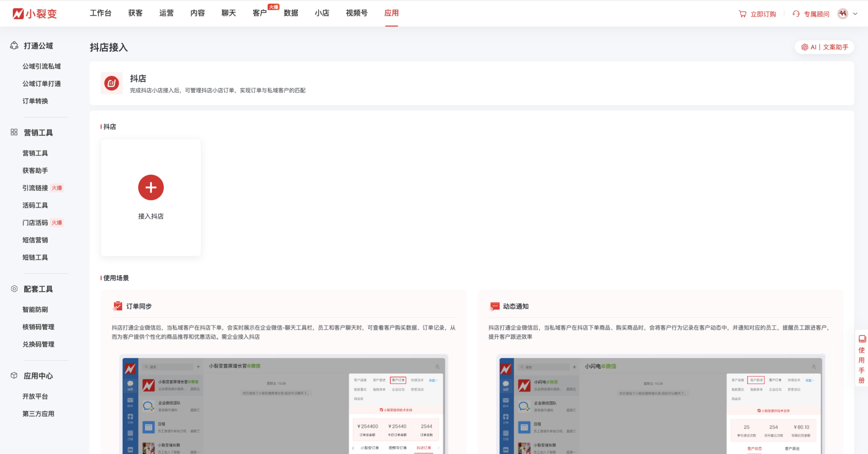Open 第三方应用 in sidebar
This screenshot has width=868, height=454.
tap(38, 414)
